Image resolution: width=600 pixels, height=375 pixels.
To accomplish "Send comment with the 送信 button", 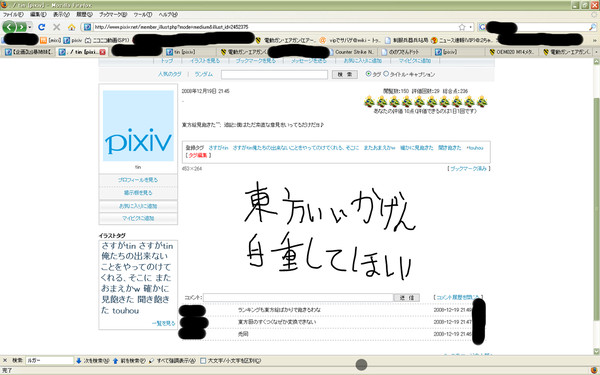I will (406, 297).
